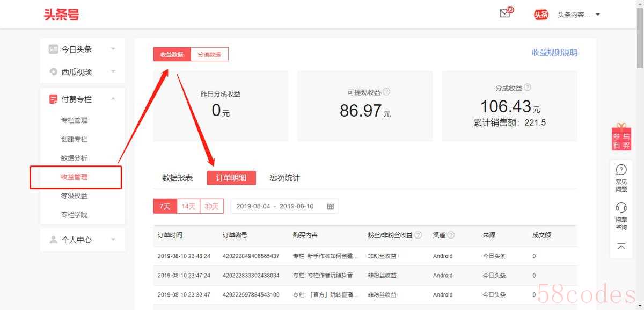This screenshot has height=310, width=644.
Task: Click the 问题咨询 headset icon
Action: (x=621, y=215)
